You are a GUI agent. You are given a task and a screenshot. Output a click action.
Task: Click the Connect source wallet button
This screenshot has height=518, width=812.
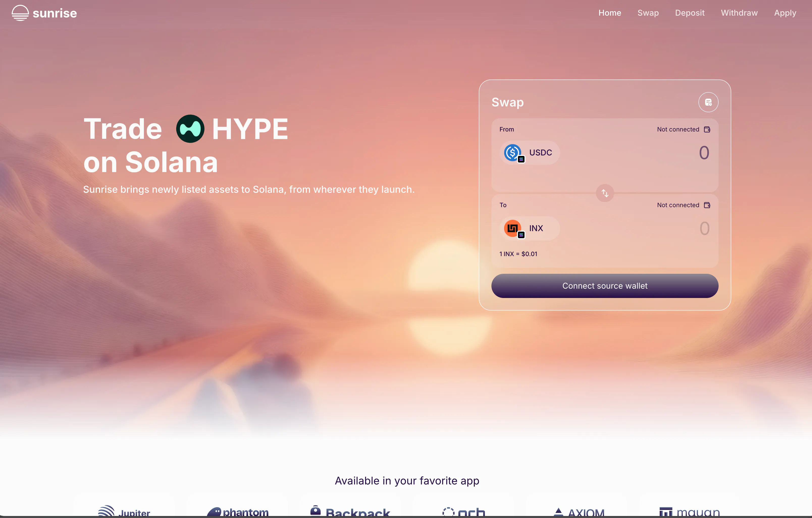(605, 286)
